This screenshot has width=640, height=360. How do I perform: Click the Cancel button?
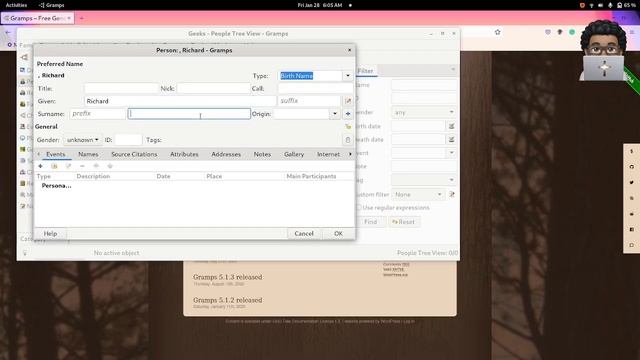[x=304, y=233]
